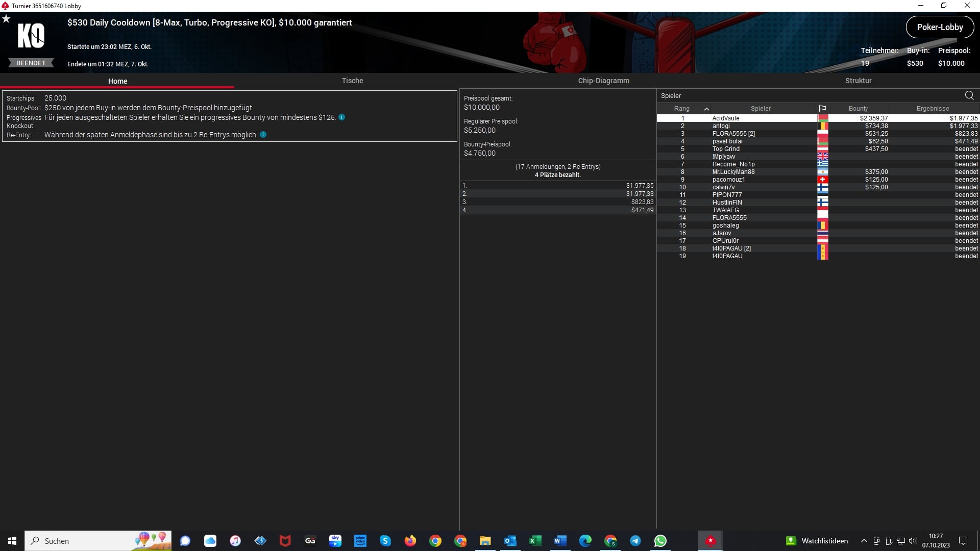Viewport: 980px width, 551px height.
Task: Click the Poker-Lobby button
Action: [x=940, y=28]
